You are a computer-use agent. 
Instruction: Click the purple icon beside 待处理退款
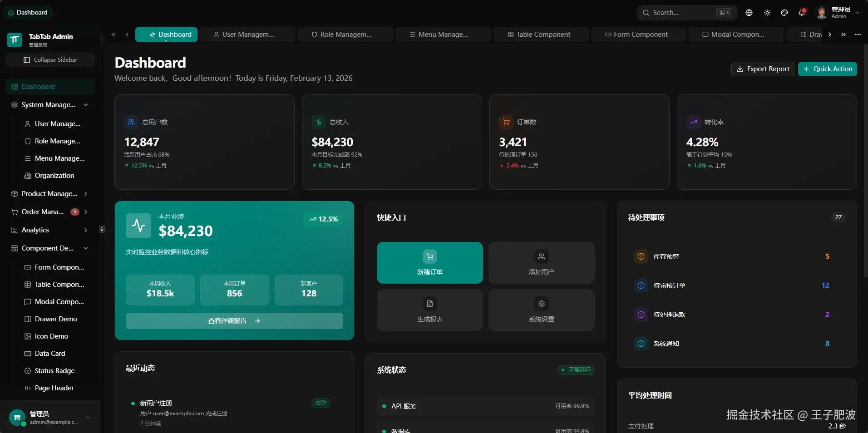pyautogui.click(x=641, y=315)
